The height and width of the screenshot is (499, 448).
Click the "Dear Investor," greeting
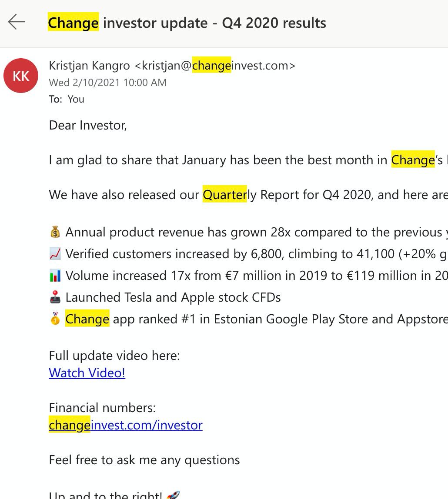[x=88, y=125]
